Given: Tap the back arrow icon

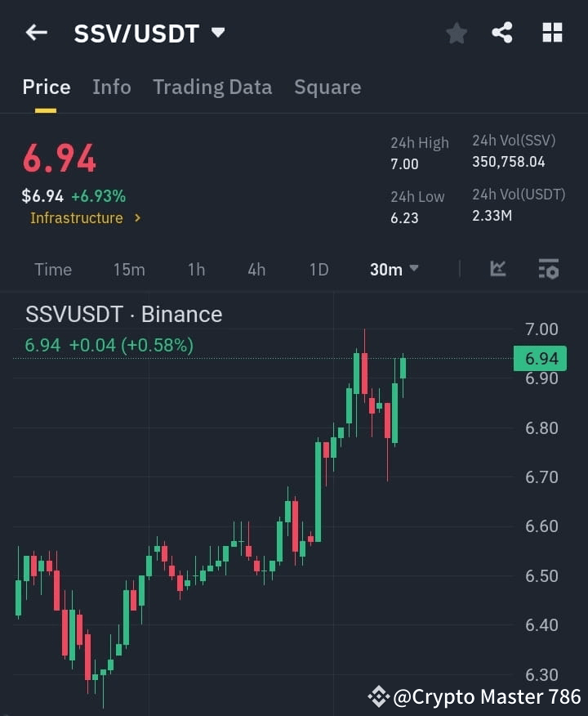Looking at the screenshot, I should (x=37, y=33).
